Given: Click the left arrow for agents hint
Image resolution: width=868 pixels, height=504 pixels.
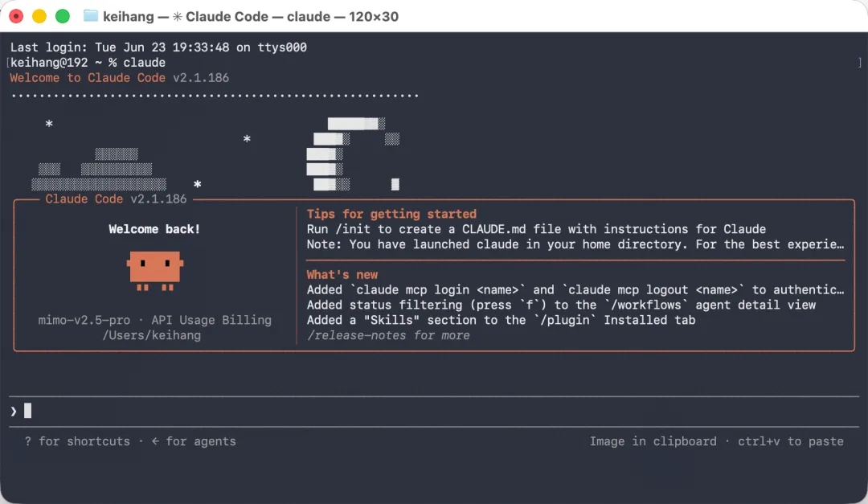Looking at the screenshot, I should (x=155, y=440).
